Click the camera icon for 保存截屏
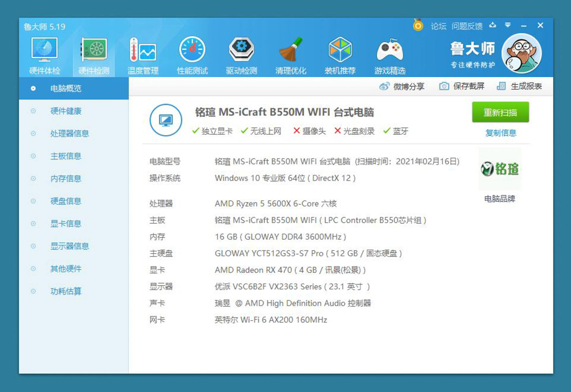The width and height of the screenshot is (571, 392). 444,86
